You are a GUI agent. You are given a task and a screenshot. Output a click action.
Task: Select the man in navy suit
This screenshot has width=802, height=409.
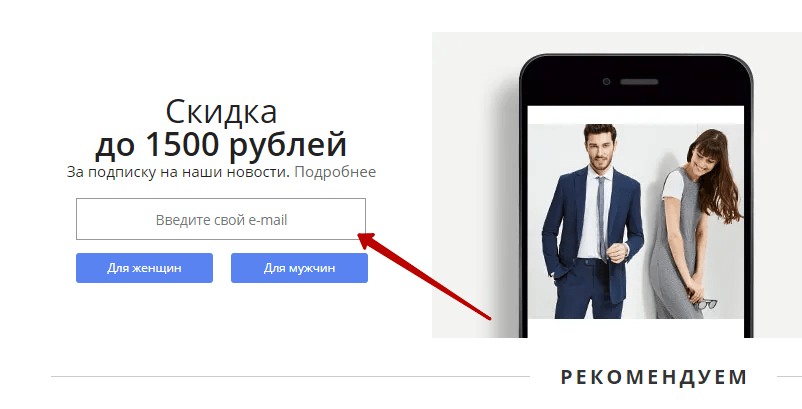[592, 221]
